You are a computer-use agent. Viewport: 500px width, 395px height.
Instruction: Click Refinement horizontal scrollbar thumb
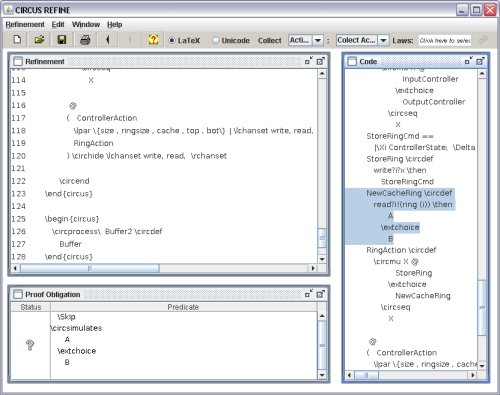(90, 268)
